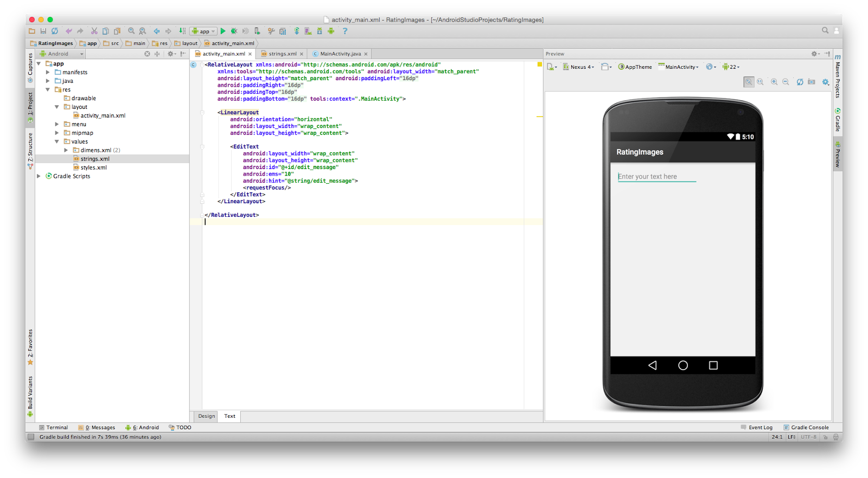The height and width of the screenshot is (478, 868).
Task: Switch to the strings.xml editor tab
Action: point(282,54)
